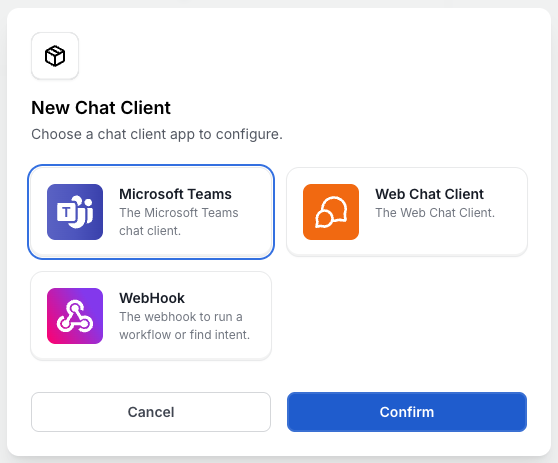558x463 pixels.
Task: Click "The Web Chat Client." description text
Action: 435,212
